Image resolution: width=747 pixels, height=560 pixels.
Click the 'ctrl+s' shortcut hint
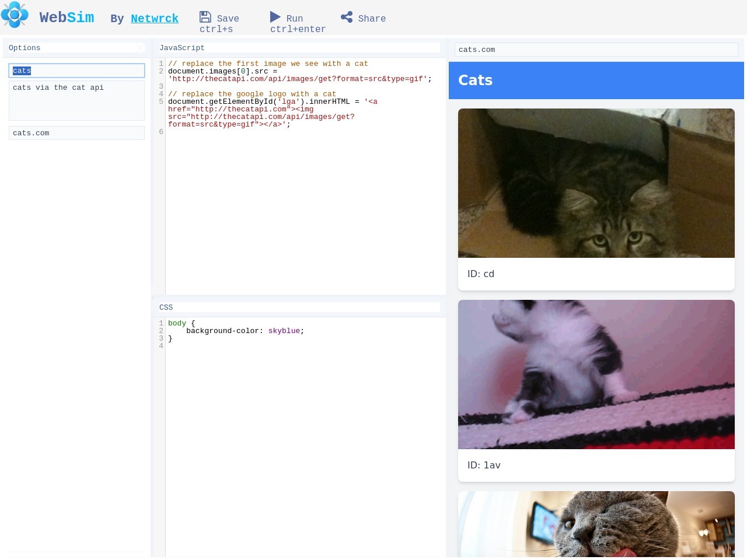click(216, 29)
